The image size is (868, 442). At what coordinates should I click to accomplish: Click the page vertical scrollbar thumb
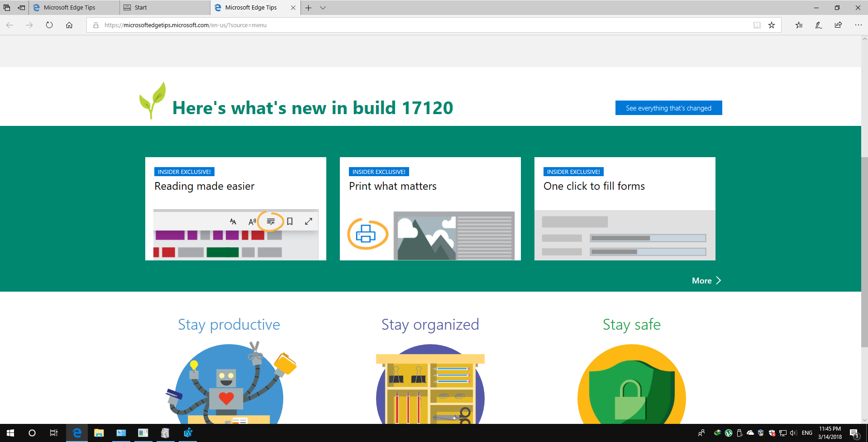click(x=864, y=252)
